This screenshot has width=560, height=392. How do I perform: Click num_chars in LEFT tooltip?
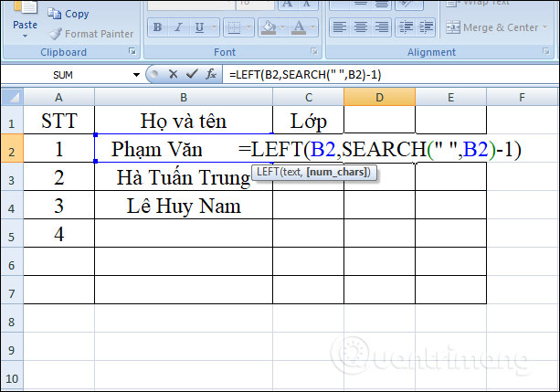tap(336, 172)
